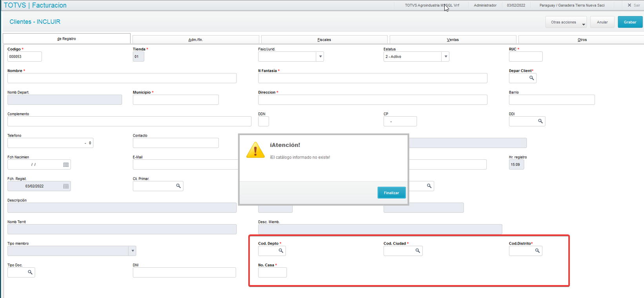Click into the No. Casa field
This screenshot has height=298, width=644.
click(272, 272)
